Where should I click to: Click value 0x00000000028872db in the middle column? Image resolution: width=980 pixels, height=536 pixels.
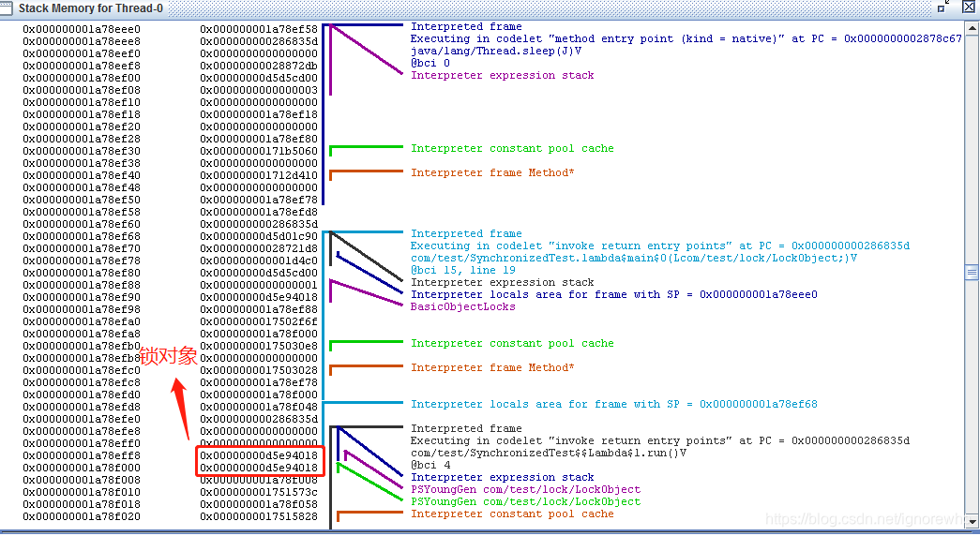click(x=259, y=66)
